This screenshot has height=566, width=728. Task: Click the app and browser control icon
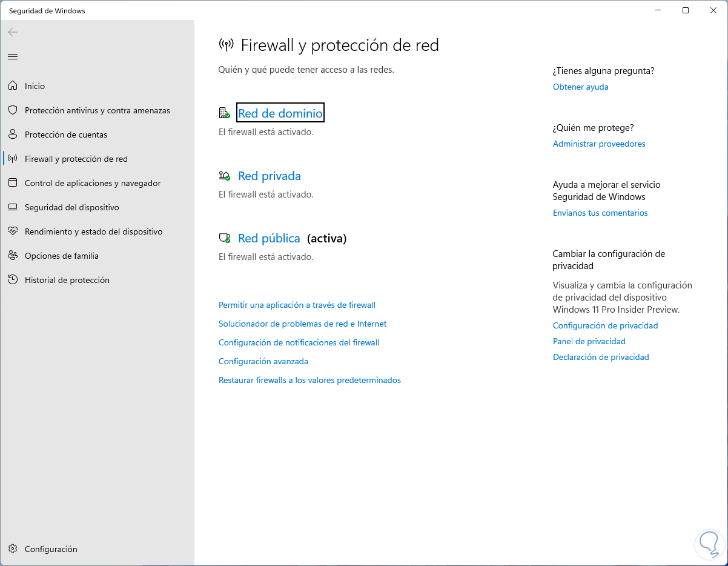click(x=13, y=183)
